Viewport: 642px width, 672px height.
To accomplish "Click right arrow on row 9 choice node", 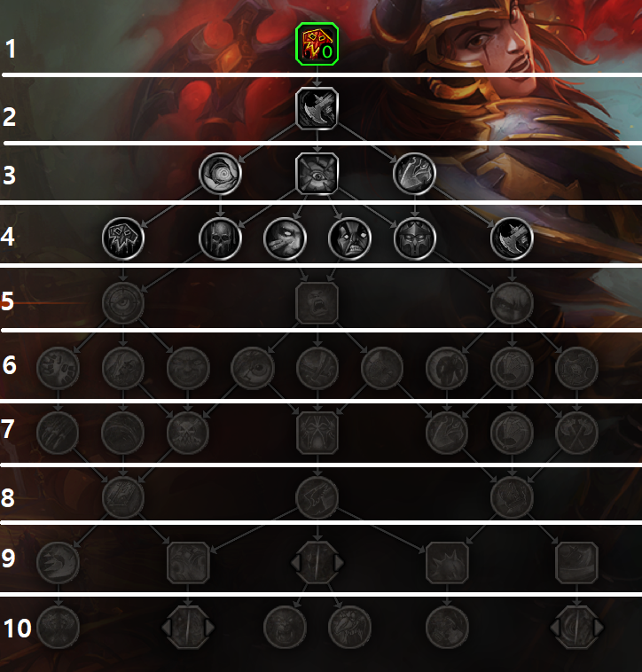I will pos(340,562).
